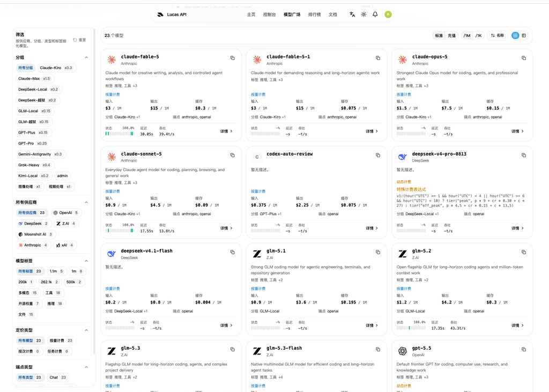Click the glm-5.2 status uptime bar
The image size is (549, 392).
[411, 328]
